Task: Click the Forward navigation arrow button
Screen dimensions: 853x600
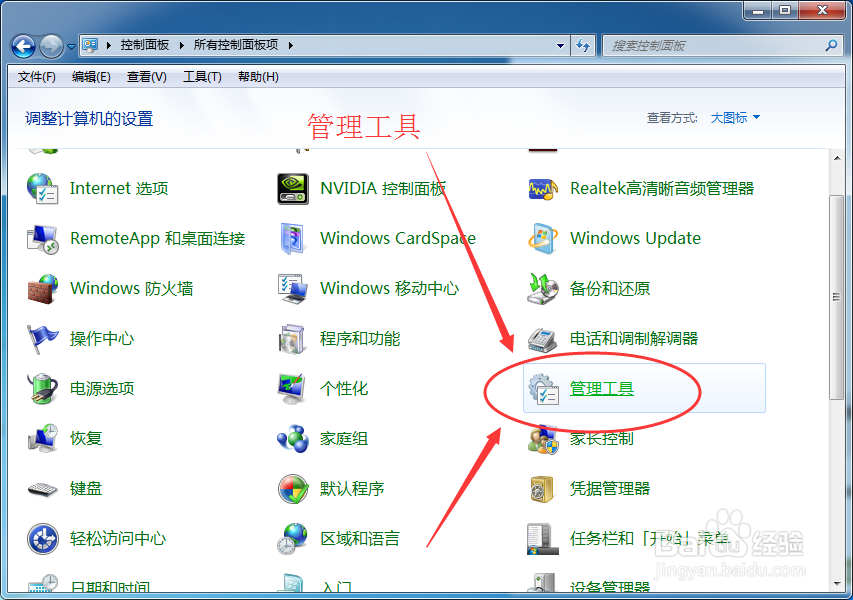Action: (52, 47)
